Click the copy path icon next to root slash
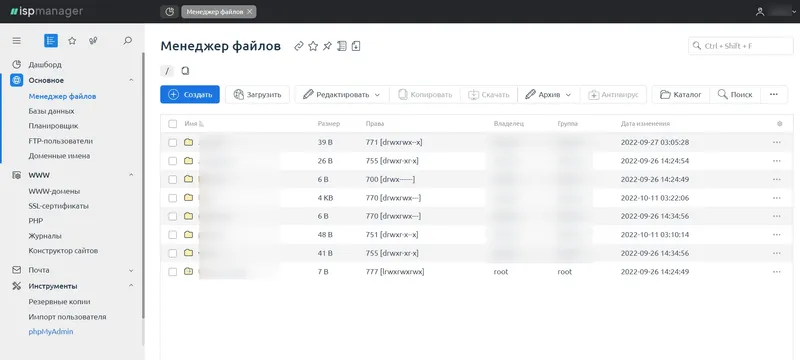800x360 pixels. pyautogui.click(x=185, y=71)
